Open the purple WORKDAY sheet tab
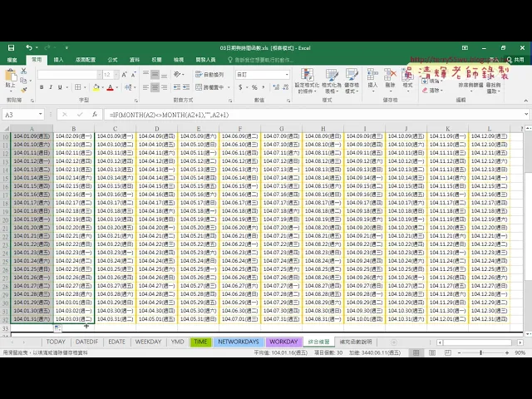 pyautogui.click(x=283, y=342)
